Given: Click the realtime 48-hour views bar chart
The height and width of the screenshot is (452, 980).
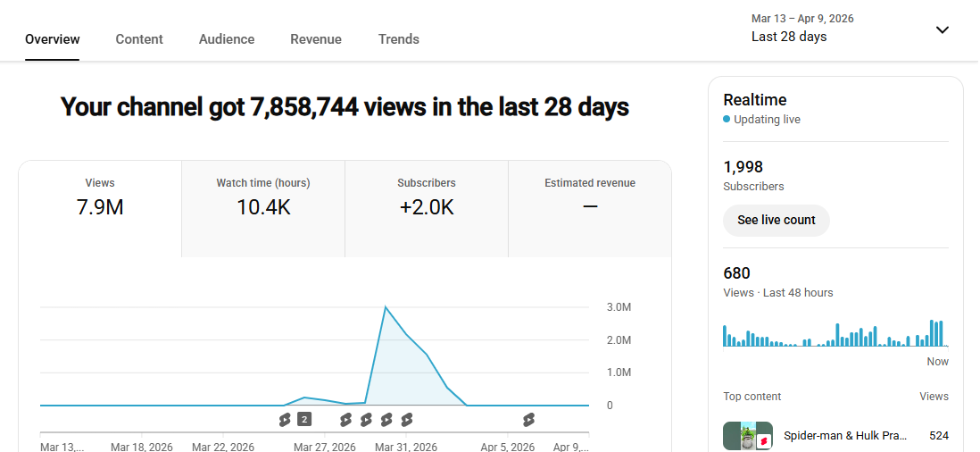Looking at the screenshot, I should point(834,333).
